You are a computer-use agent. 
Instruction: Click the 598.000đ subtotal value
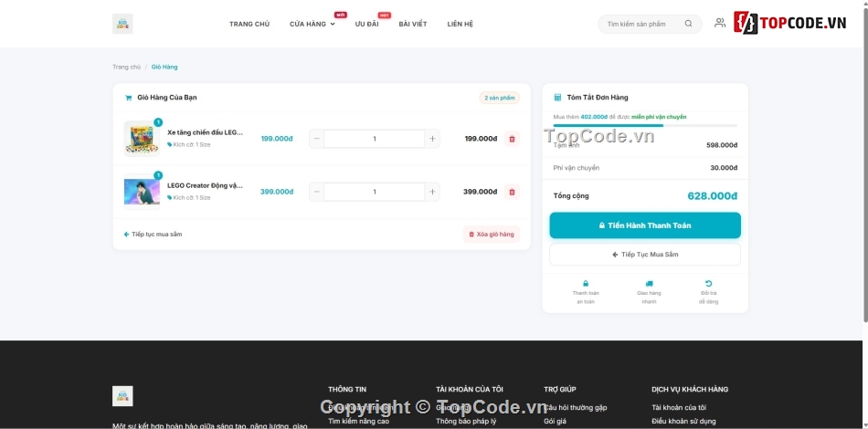(722, 145)
